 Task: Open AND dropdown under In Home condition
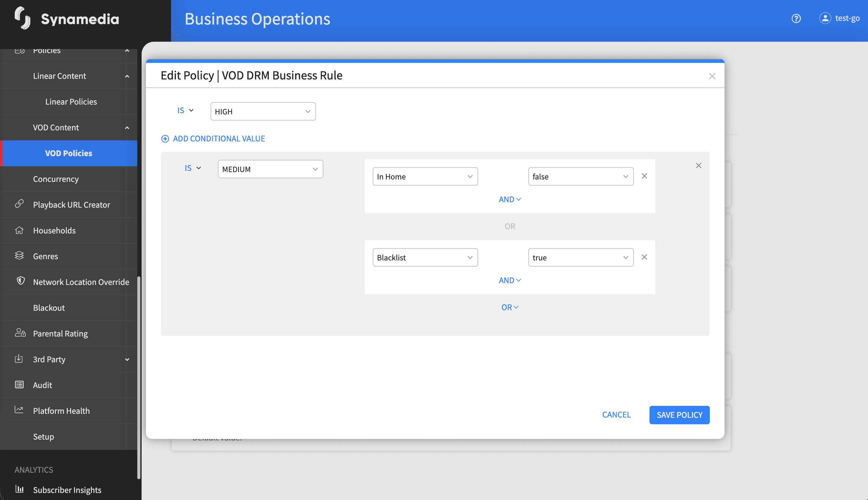(510, 199)
